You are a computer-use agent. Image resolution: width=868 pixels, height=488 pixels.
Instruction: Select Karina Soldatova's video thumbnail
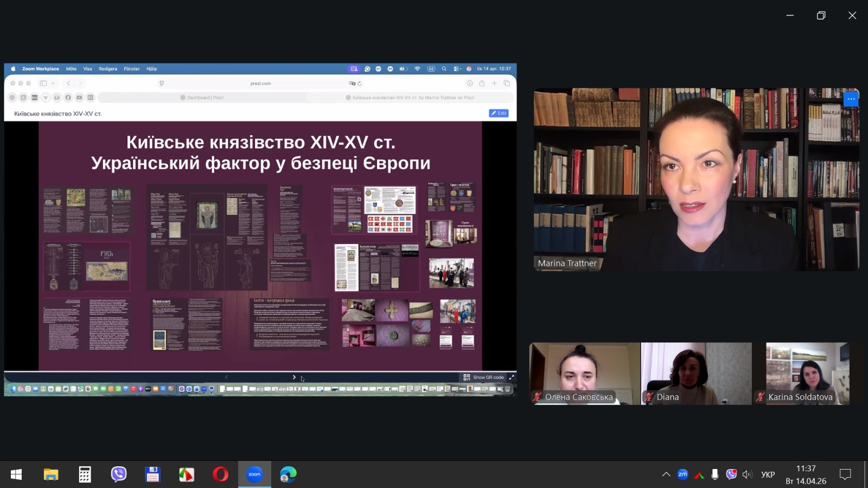click(807, 373)
